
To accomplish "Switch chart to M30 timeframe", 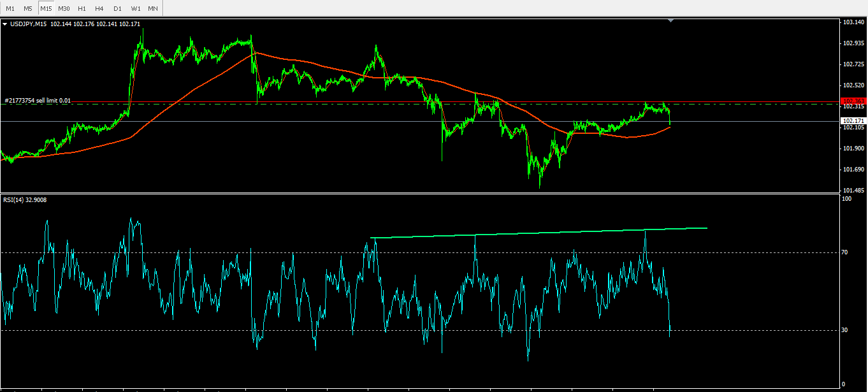I will 64,8.
